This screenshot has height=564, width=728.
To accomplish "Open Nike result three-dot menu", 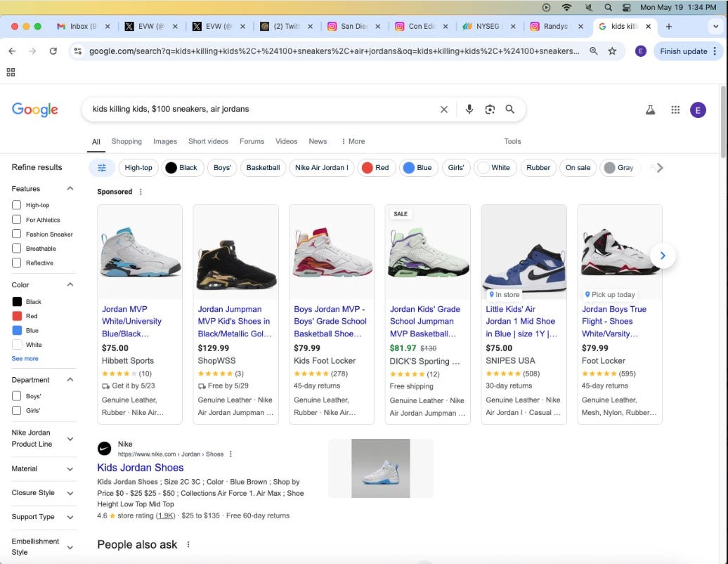I will coord(230,454).
